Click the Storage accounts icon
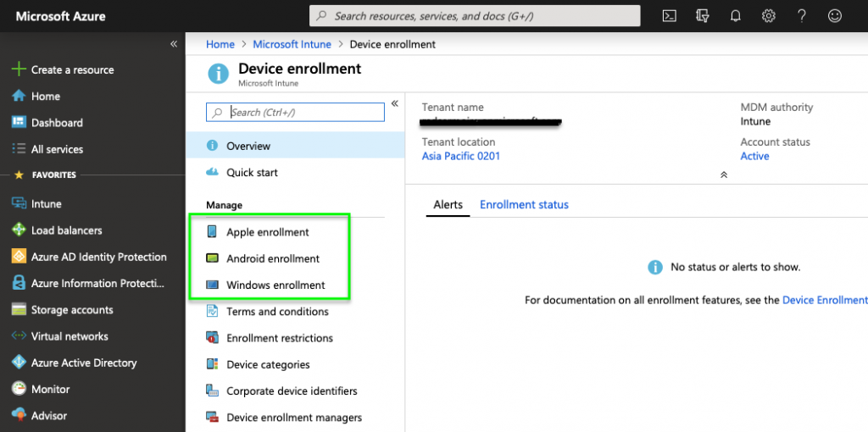 click(x=19, y=310)
